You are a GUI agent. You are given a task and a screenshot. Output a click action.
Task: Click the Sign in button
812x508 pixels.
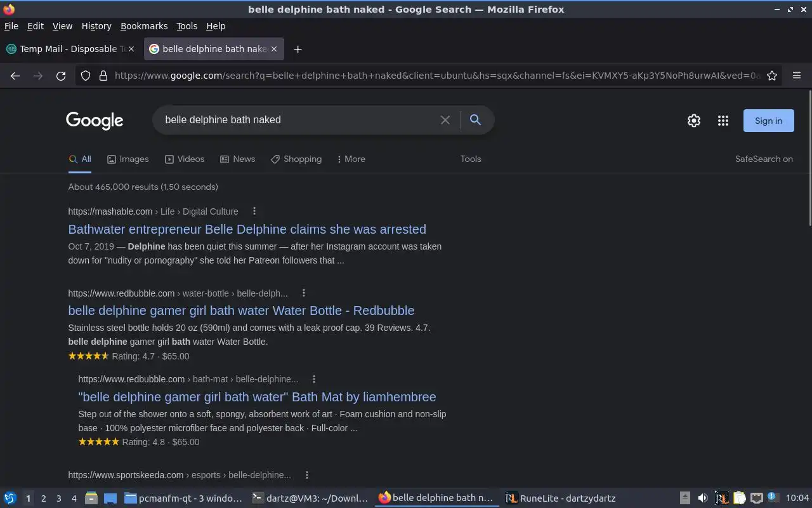768,121
